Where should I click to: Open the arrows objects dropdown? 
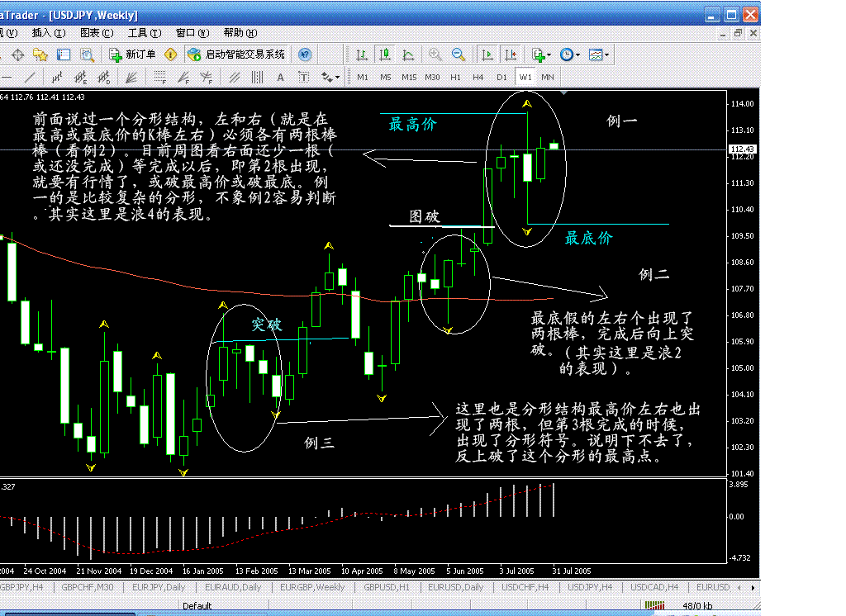[330, 78]
